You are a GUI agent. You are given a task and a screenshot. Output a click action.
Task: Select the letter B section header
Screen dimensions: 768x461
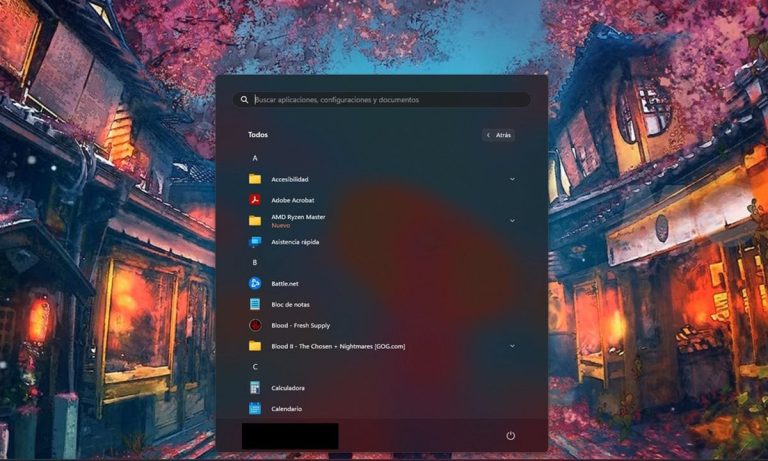255,263
